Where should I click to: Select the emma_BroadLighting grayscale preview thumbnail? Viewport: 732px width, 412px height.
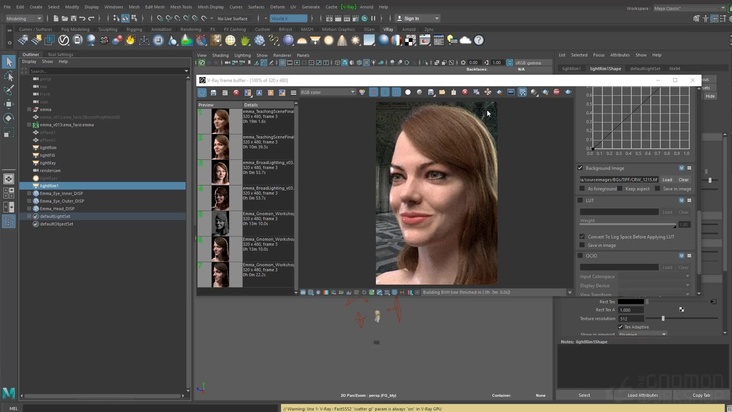point(220,223)
